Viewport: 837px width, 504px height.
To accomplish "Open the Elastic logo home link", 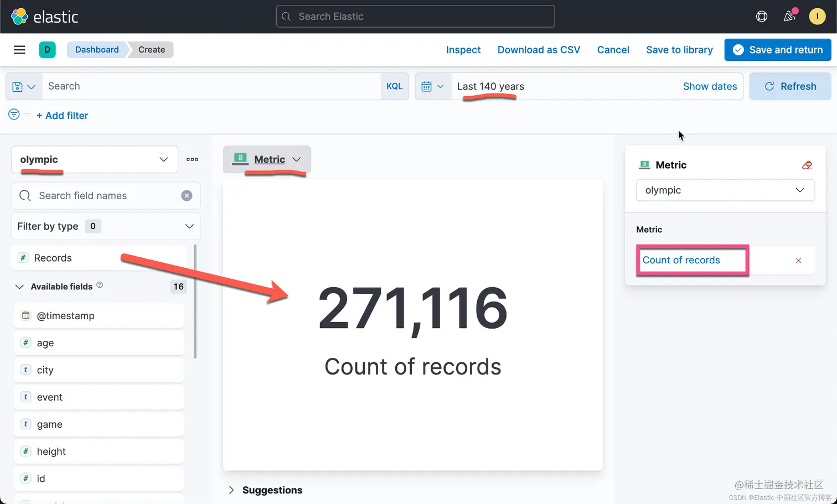I will tap(45, 17).
